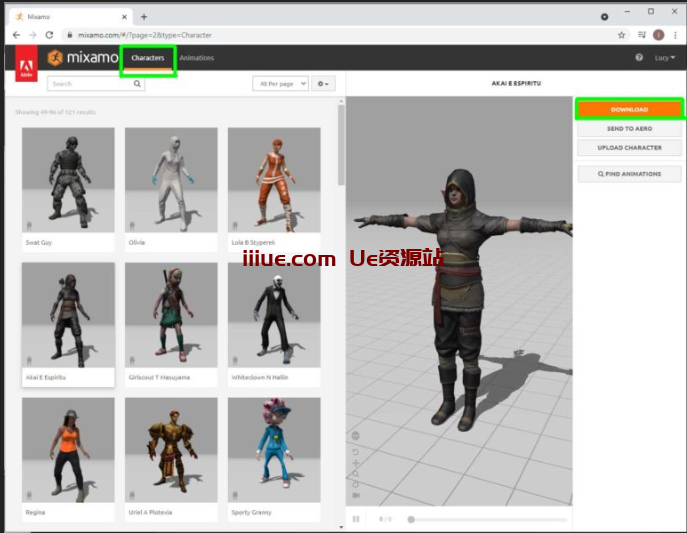Image resolution: width=687 pixels, height=533 pixels.
Task: Select the Characters tab
Action: [148, 58]
